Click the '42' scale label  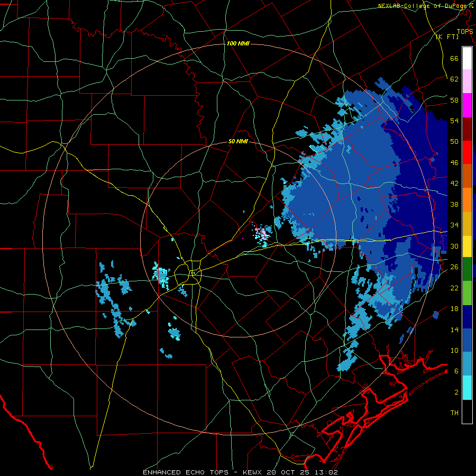pos(454,184)
